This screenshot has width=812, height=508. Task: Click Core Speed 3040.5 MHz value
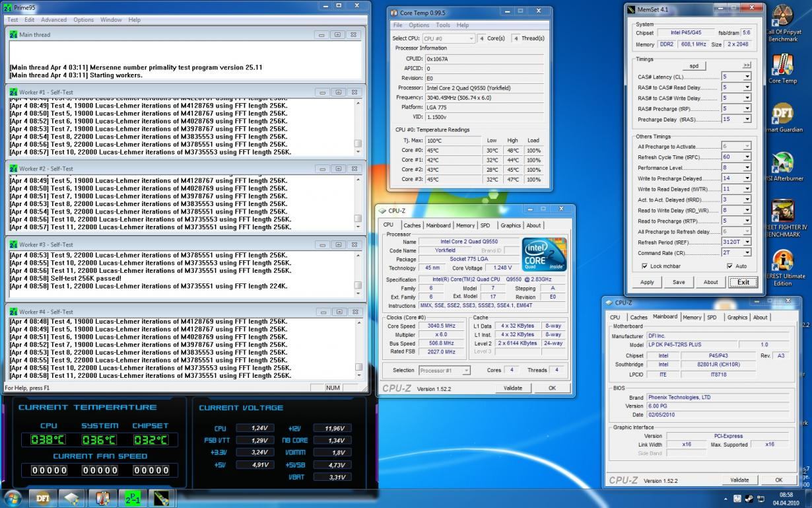pos(440,326)
